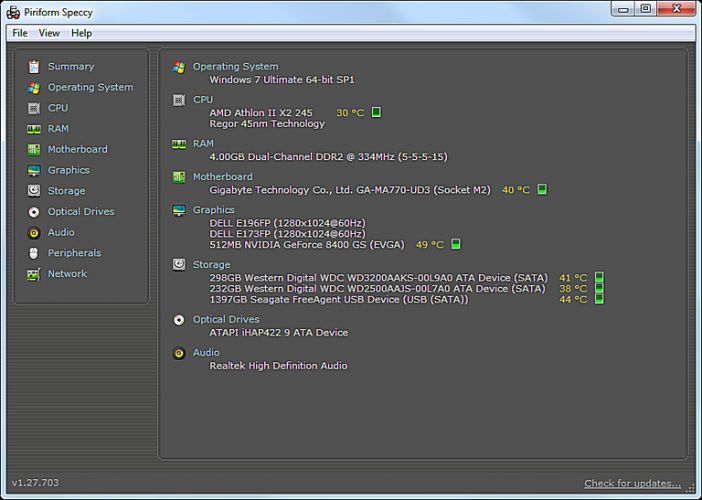Select Network in the sidebar
Viewport: 702px width, 500px height.
coord(67,274)
